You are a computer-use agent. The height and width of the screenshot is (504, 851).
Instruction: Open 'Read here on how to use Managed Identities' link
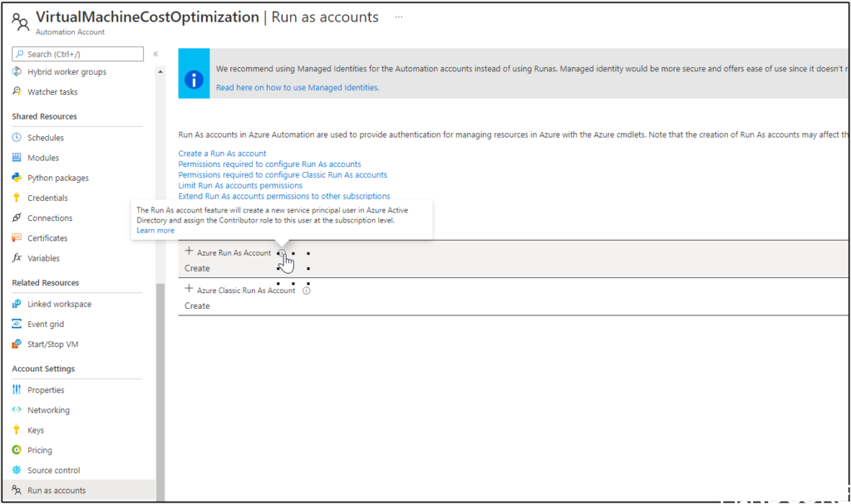click(298, 87)
